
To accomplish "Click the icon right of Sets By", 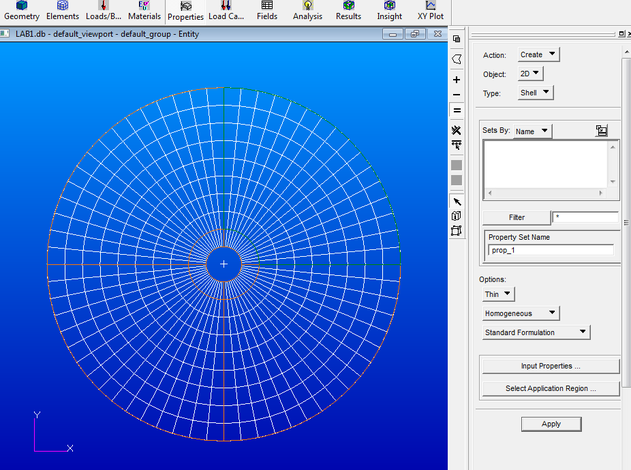I will coord(601,131).
